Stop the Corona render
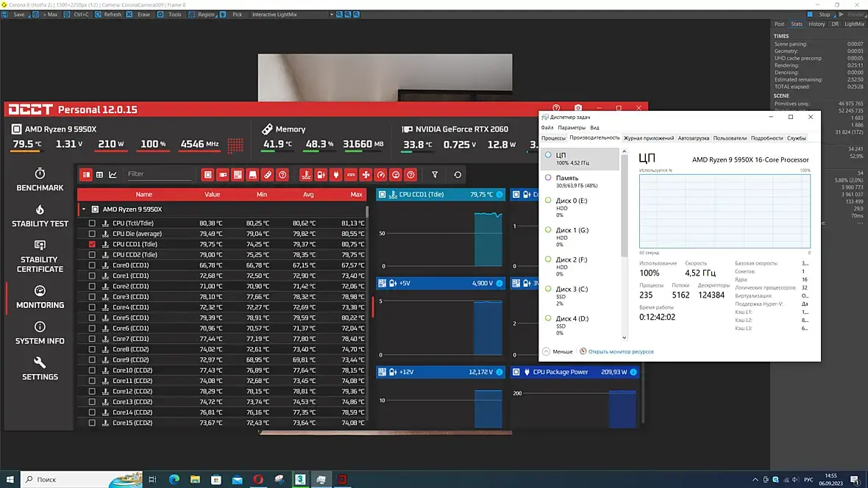Screen dimensions: 868x488 [x=820, y=15]
